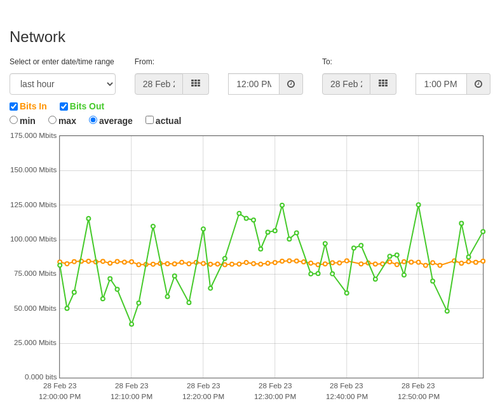500x403 pixels.
Task: Click the first Bits In point at 12:00 PM
Action: 60,262
